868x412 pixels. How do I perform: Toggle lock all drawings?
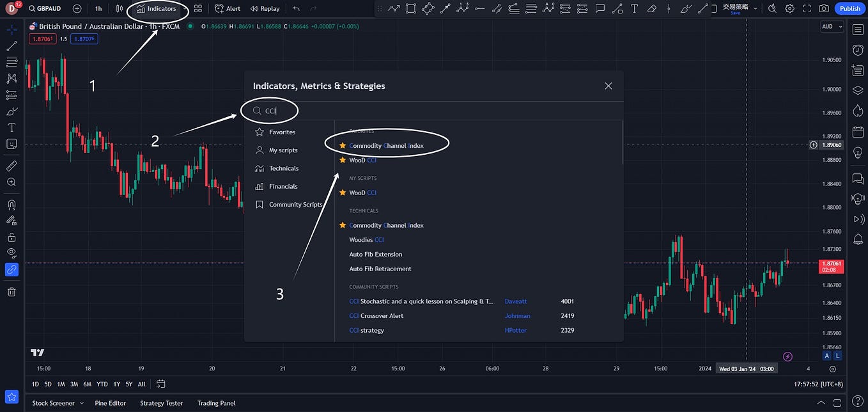12,237
